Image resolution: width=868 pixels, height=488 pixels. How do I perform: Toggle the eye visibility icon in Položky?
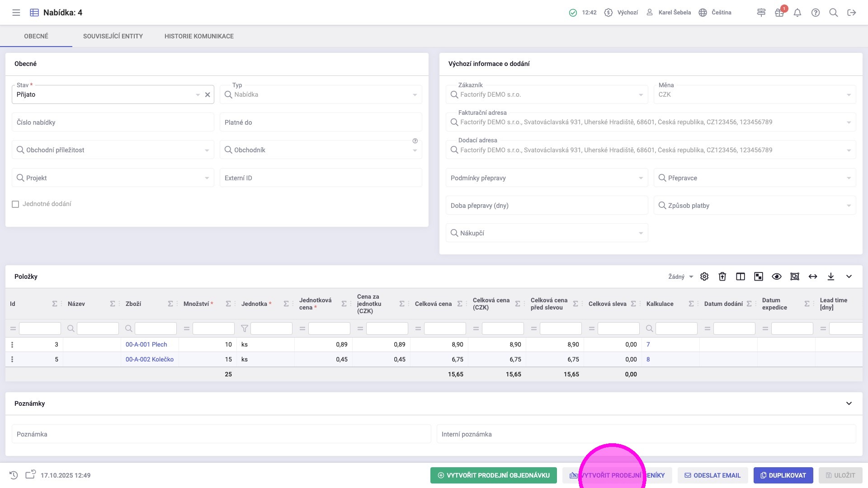point(777,277)
